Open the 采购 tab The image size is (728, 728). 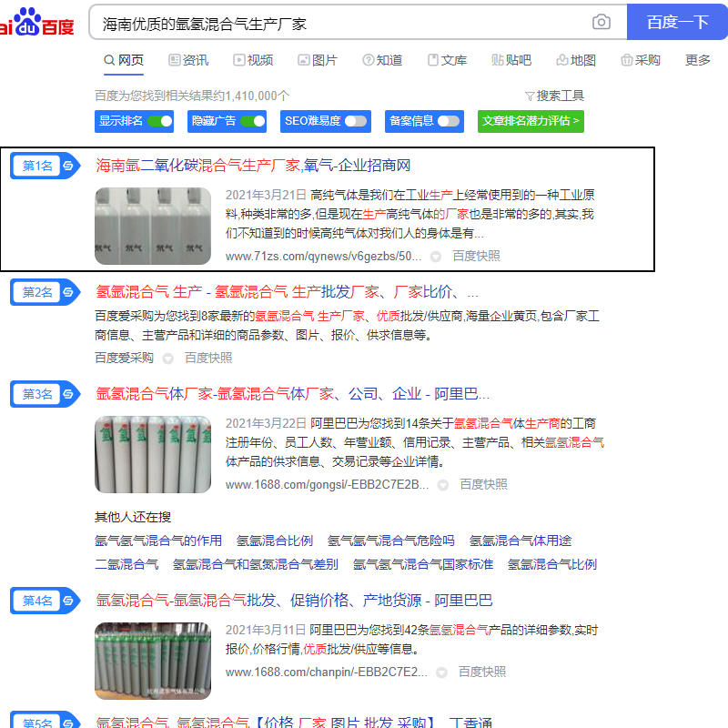tap(641, 60)
